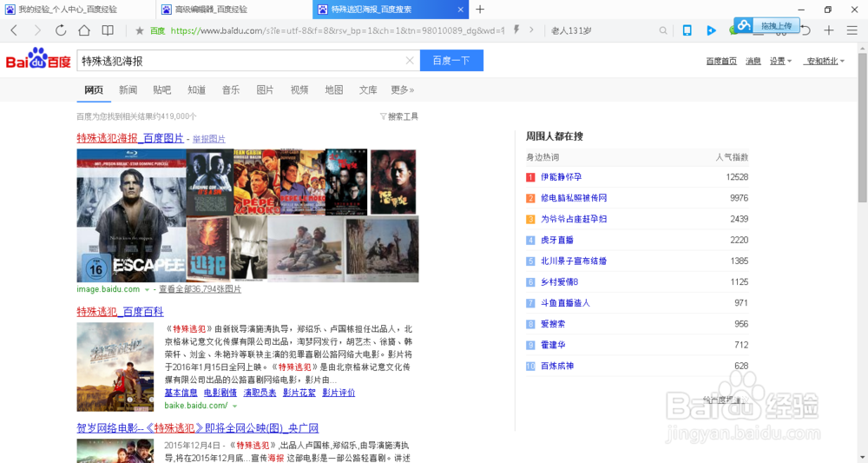Open the hot search 修电脑私照被传网
868x463 pixels.
click(x=574, y=198)
